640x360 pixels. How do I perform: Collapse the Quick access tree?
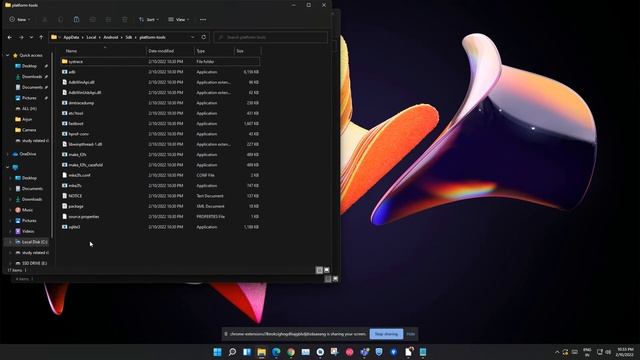coord(7,55)
